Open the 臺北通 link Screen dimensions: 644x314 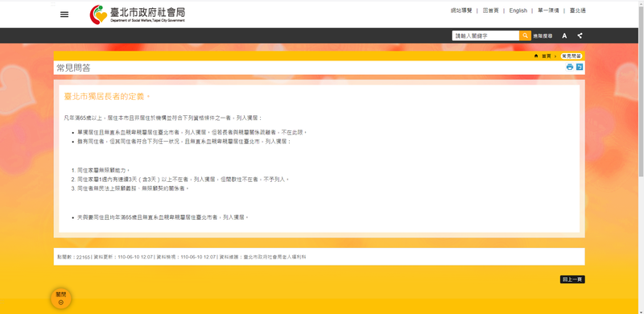tap(577, 10)
